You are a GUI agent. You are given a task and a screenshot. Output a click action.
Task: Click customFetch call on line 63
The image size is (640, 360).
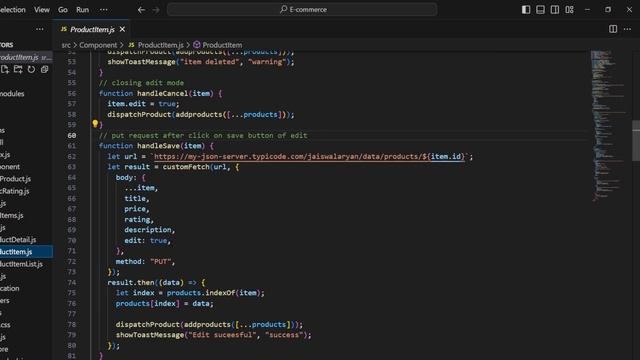click(186, 167)
